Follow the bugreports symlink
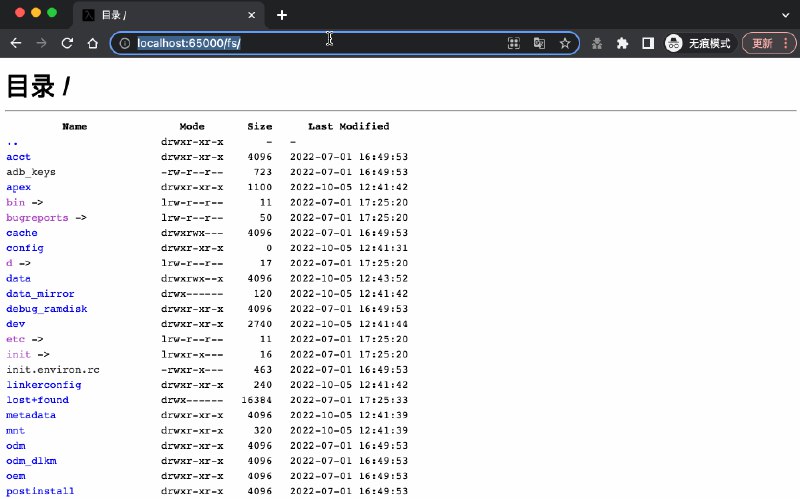Viewport: 800px width, 499px height. coord(37,218)
